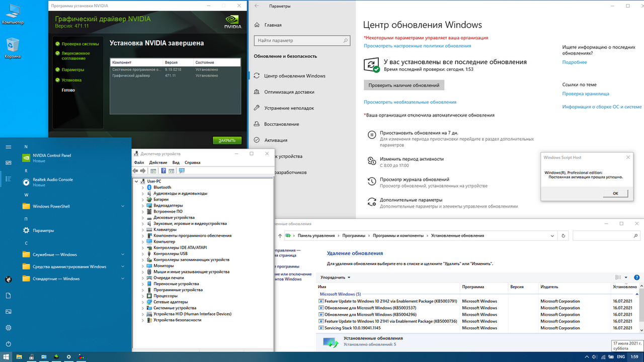
Task: Open the Упорядочить dropdown in installed updates
Action: pyautogui.click(x=335, y=278)
